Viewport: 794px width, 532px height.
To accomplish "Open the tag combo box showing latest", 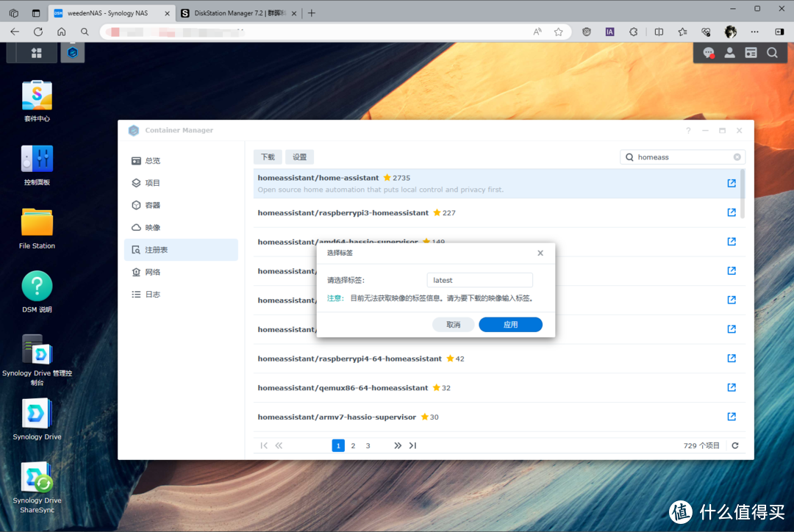I will [479, 280].
